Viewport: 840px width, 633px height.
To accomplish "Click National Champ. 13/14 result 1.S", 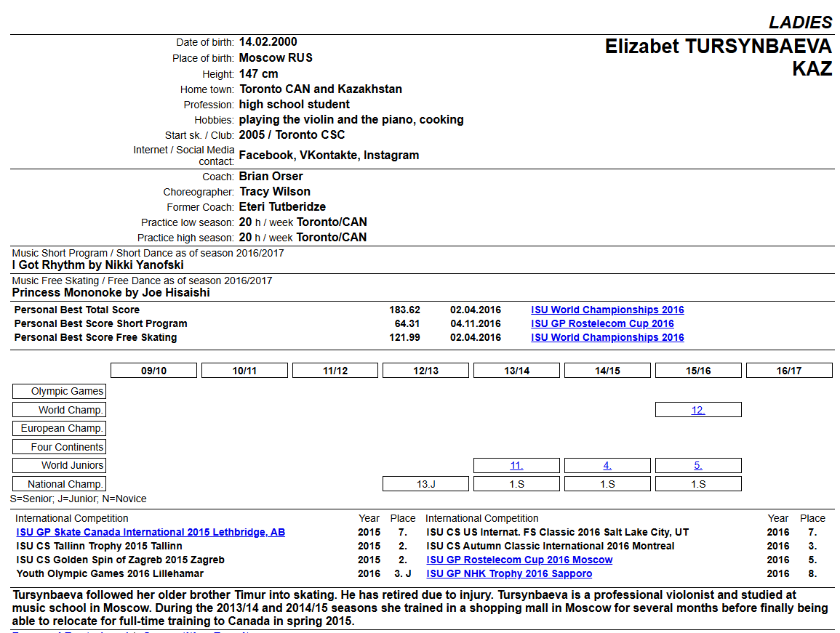I will pos(516,484).
